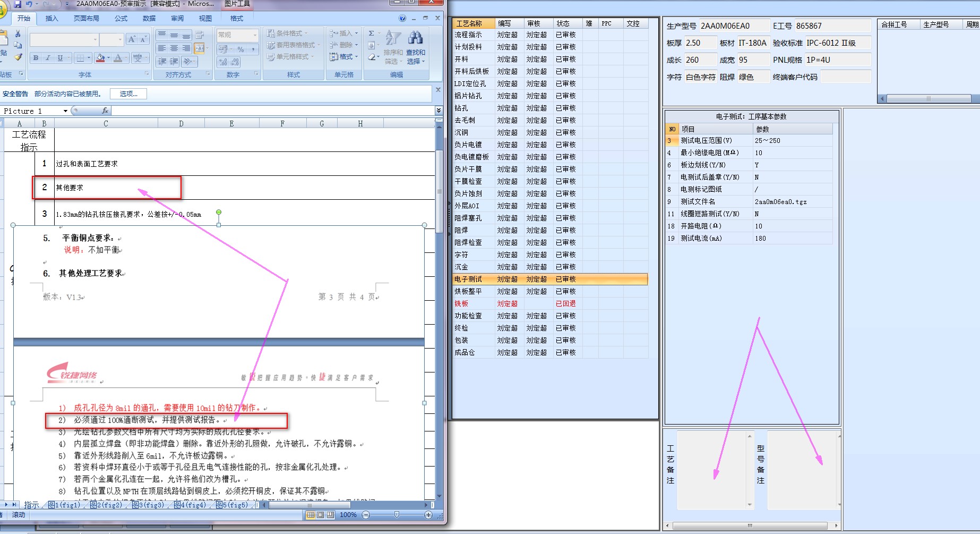Viewport: 980px width, 534px height.
Task: Open the 插入 cells dropdown in the ribbon
Action: [x=343, y=33]
